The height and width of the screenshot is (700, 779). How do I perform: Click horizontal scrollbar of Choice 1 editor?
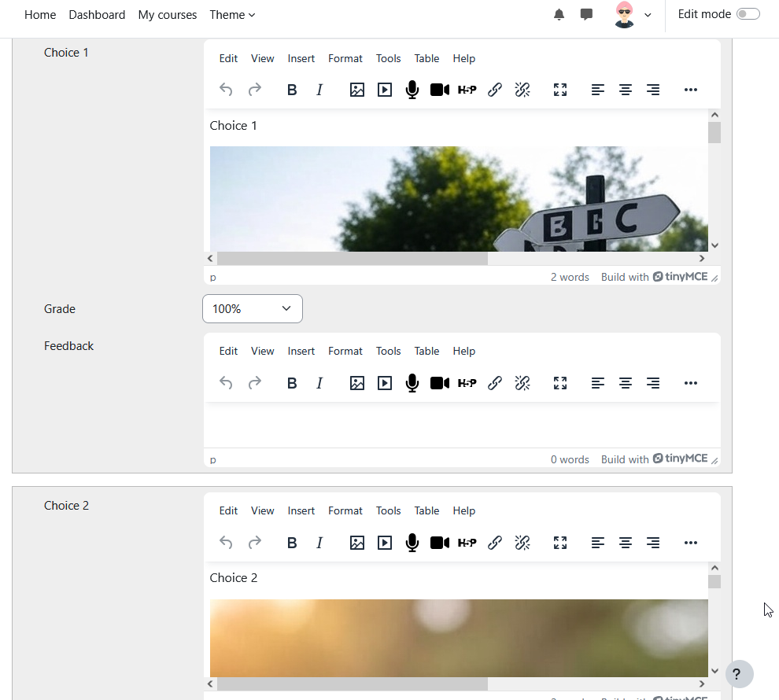point(353,258)
